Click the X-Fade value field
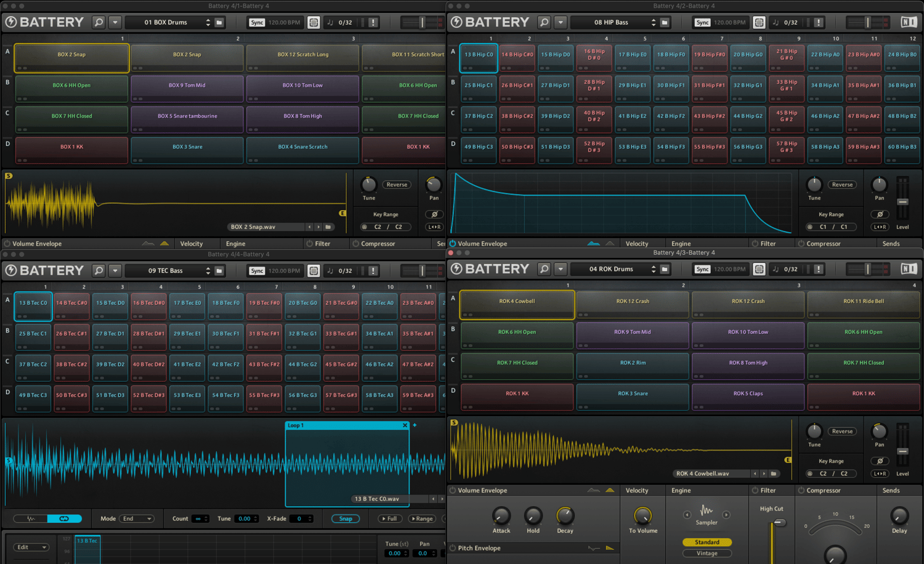The image size is (924, 564). tap(301, 518)
